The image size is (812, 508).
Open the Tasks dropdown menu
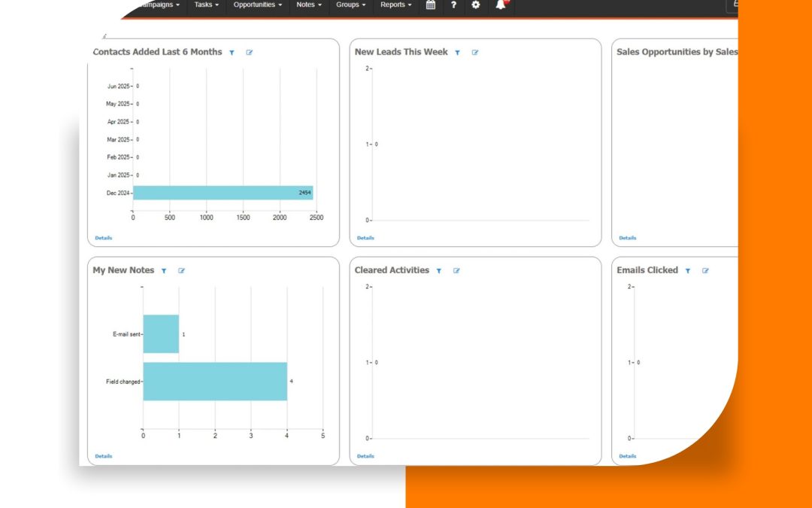[x=206, y=5]
